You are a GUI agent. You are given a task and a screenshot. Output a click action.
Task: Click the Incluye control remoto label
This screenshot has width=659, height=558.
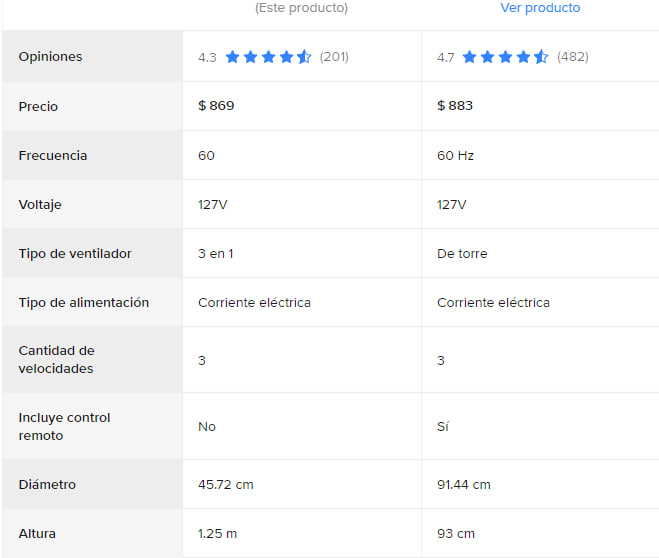coord(64,426)
